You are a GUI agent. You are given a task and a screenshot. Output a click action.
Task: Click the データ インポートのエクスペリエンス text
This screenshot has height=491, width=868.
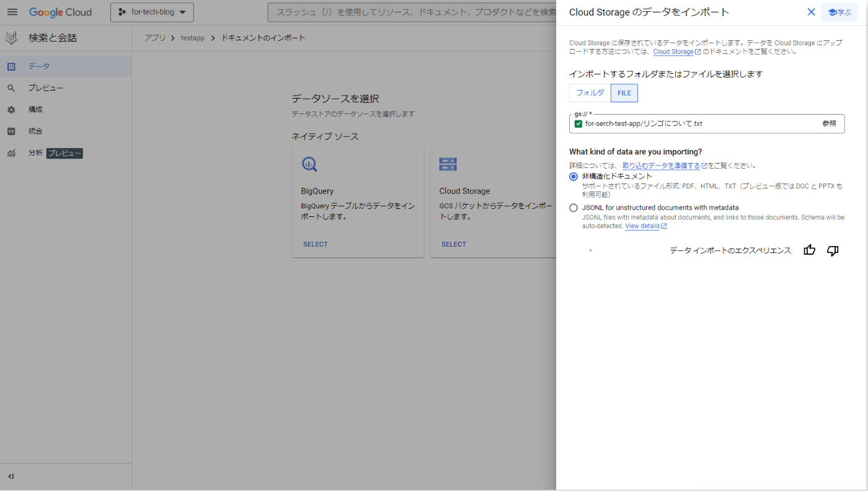[x=730, y=250]
